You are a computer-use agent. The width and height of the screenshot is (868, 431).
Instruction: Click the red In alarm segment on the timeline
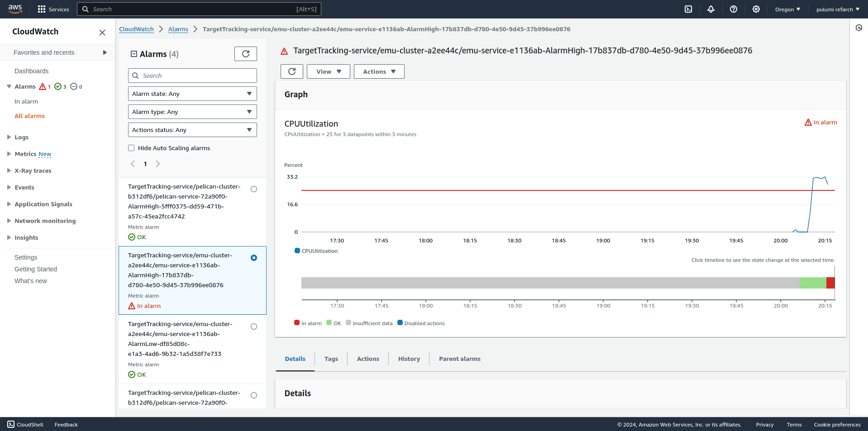(831, 283)
